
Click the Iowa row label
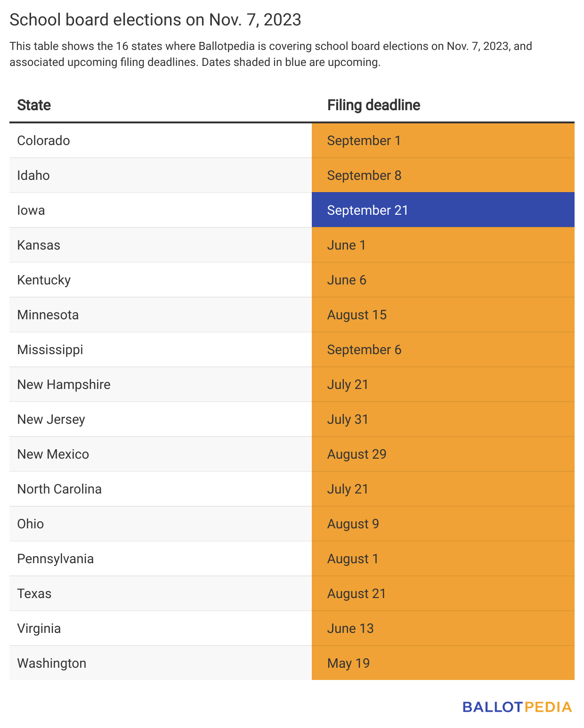point(31,210)
